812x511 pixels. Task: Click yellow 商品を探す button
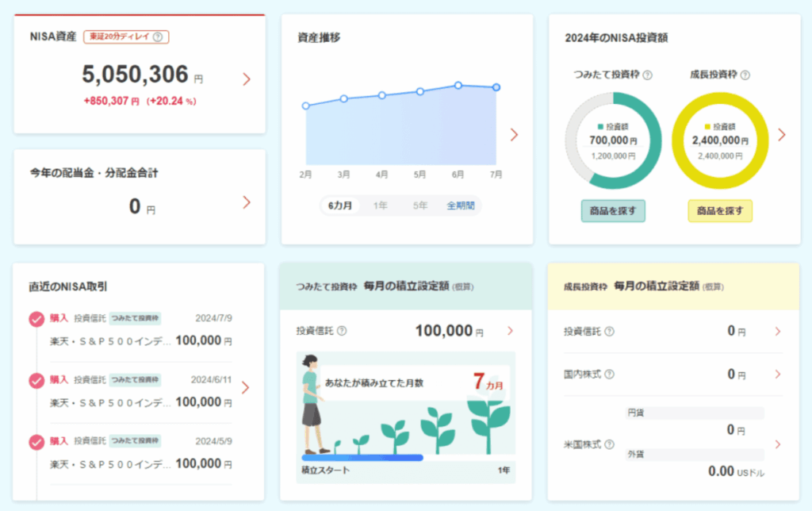click(x=719, y=211)
